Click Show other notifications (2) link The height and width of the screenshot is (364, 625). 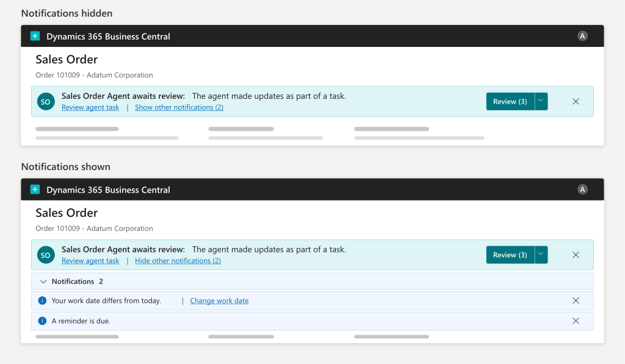click(179, 107)
